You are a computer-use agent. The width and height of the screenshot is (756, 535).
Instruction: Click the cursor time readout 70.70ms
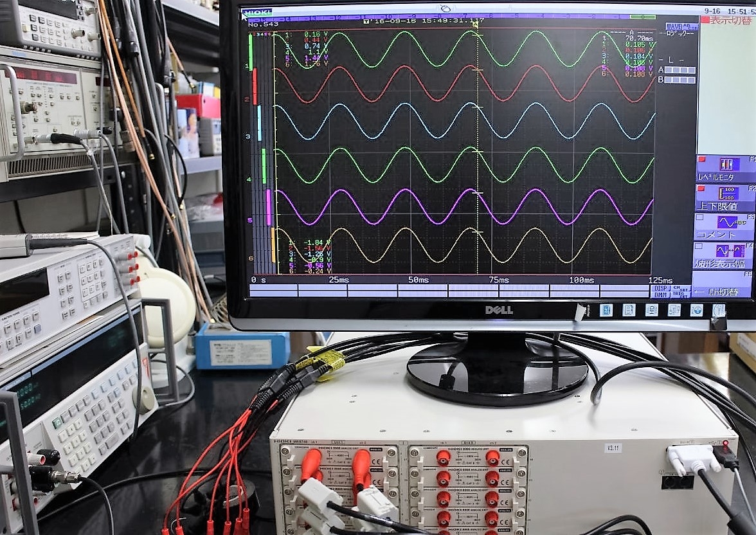tap(639, 38)
